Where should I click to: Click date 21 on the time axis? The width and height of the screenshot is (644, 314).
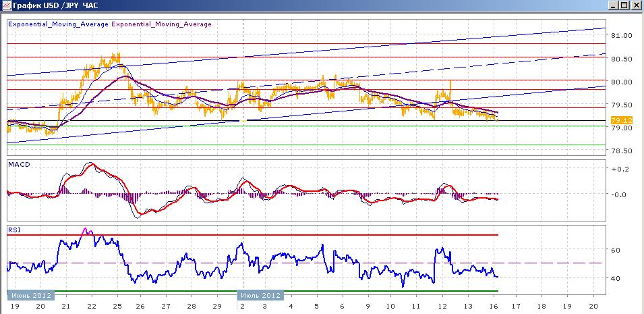[x=65, y=307]
